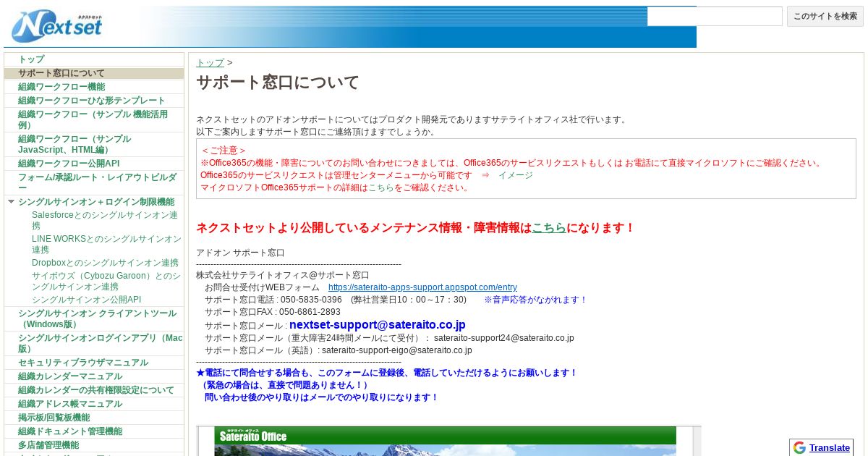Screen dimensions: 868x456
Task: Click sateraito-support-eigo@sateraito.co.jp email text
Action: [397, 350]
